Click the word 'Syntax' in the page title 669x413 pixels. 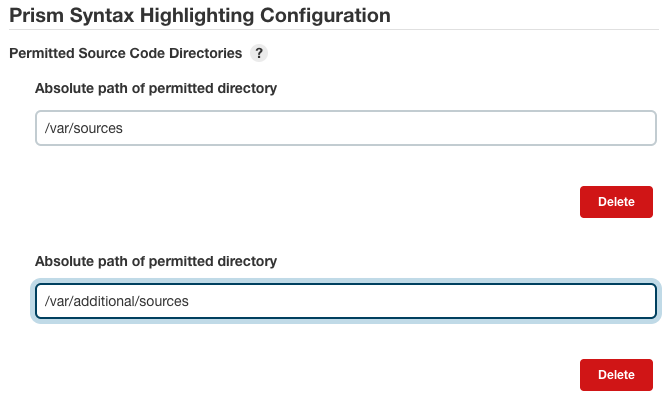click(x=102, y=16)
